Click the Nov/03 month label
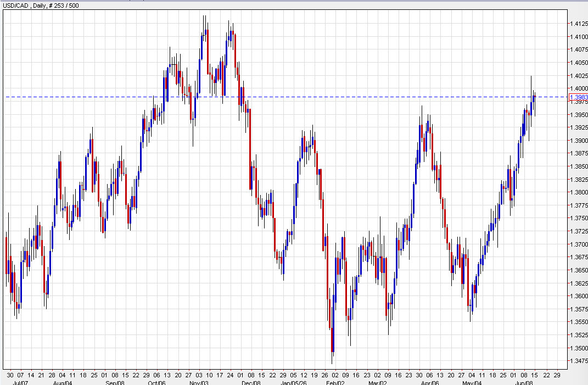The width and height of the screenshot is (588, 385). (x=199, y=383)
